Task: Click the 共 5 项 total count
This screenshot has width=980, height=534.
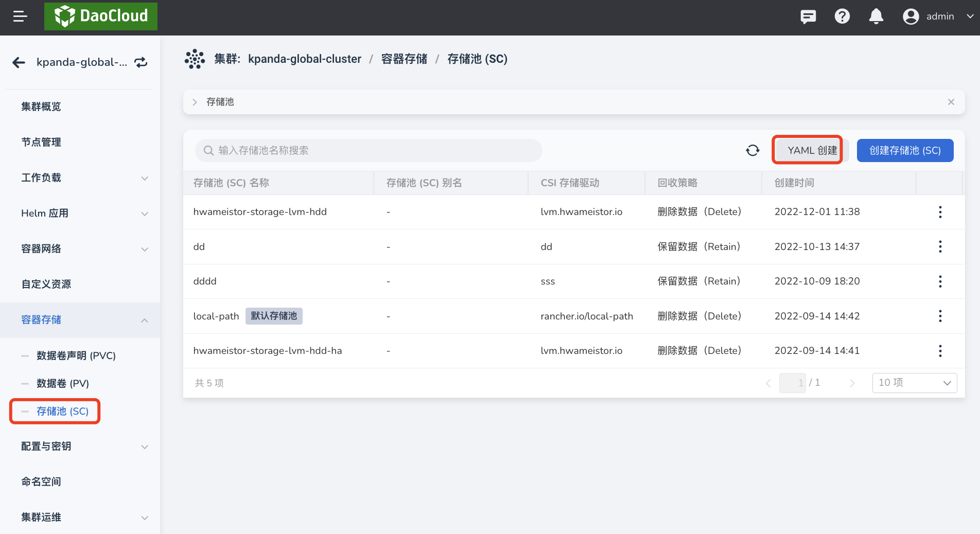Action: (209, 383)
